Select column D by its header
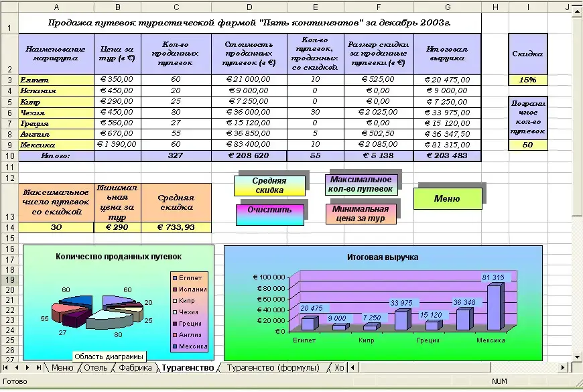583x392 pixels. (x=249, y=7)
